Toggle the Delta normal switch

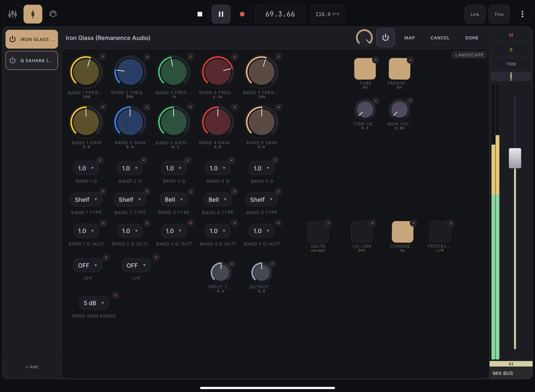318,232
